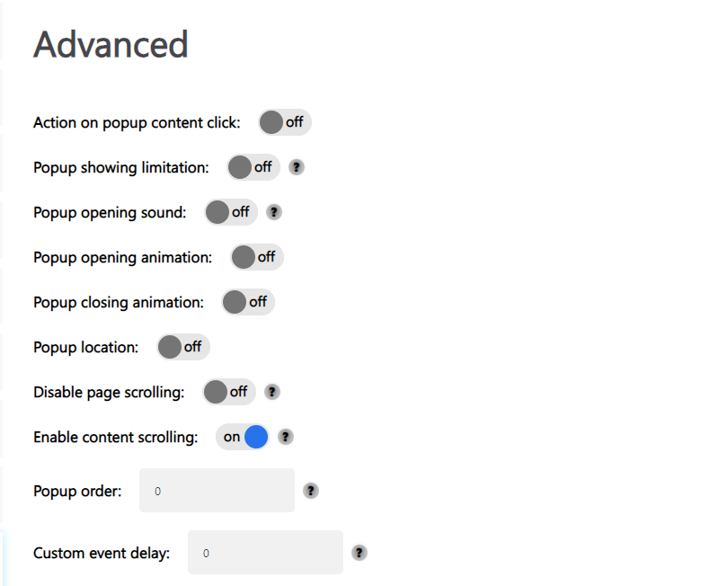Click the Popup closing animation label
The height and width of the screenshot is (586, 728).
pos(119,302)
